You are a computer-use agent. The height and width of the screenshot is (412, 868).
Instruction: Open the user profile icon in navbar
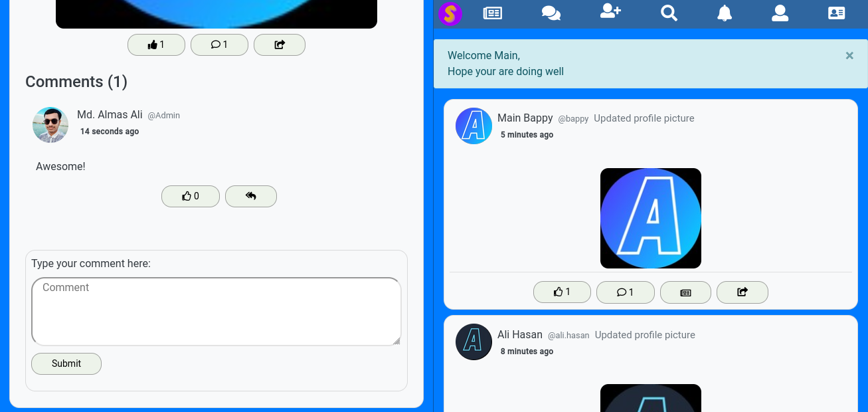(x=780, y=13)
